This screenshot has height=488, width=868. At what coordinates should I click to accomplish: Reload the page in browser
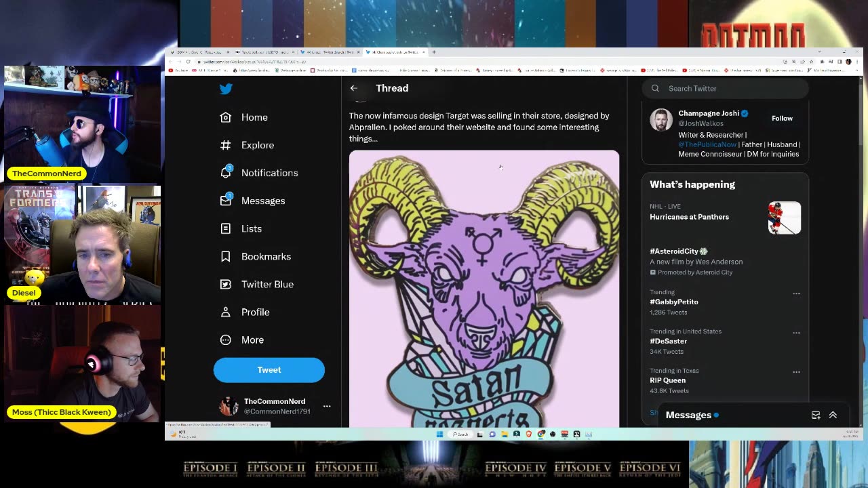click(188, 62)
